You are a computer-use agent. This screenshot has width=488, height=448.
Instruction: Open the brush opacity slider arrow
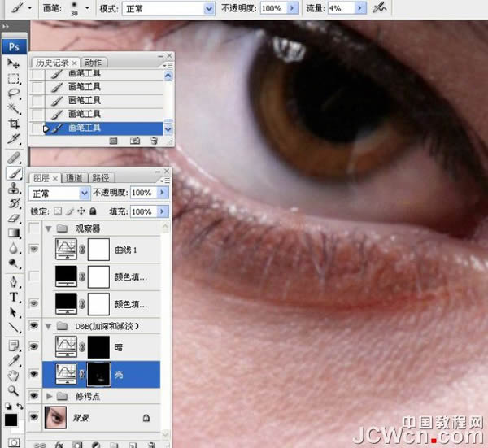(x=292, y=8)
